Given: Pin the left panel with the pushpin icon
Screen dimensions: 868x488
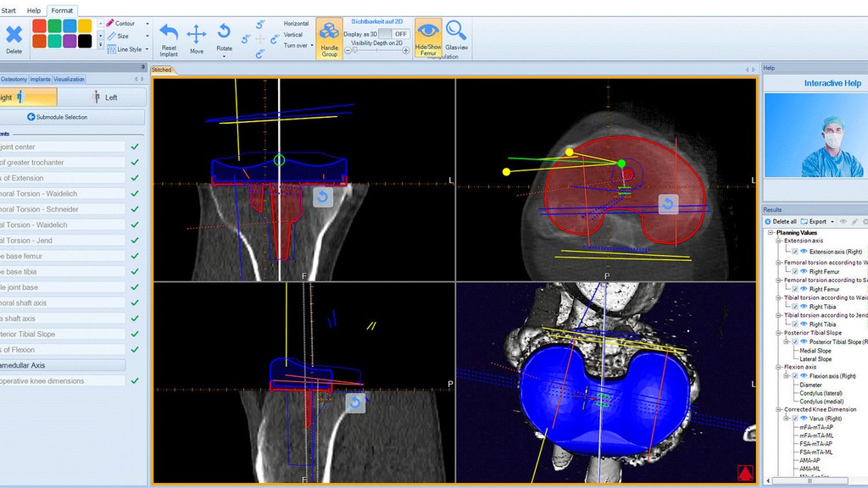Looking at the screenshot, I should 142,67.
